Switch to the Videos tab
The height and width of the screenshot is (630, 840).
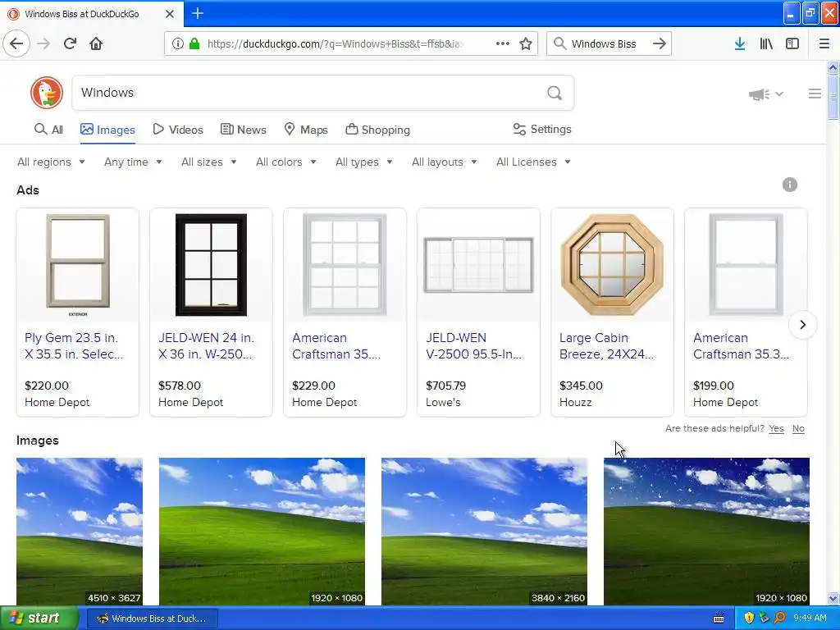click(178, 130)
